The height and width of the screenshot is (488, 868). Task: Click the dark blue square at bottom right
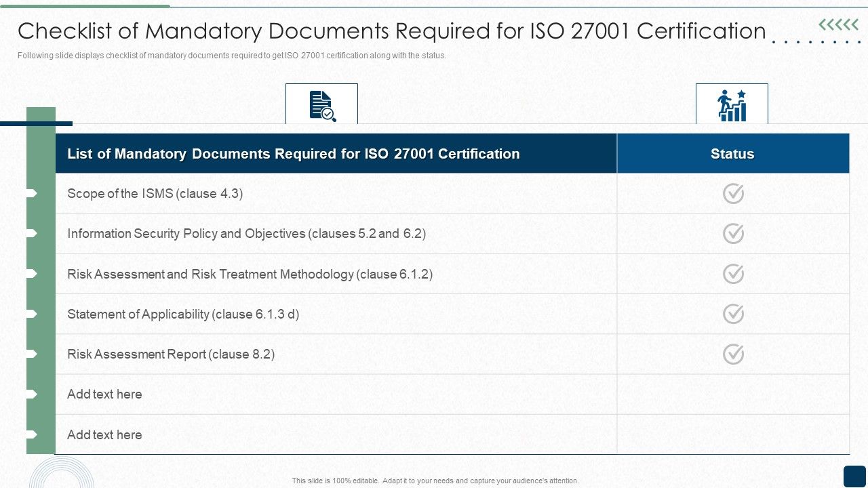point(854,476)
